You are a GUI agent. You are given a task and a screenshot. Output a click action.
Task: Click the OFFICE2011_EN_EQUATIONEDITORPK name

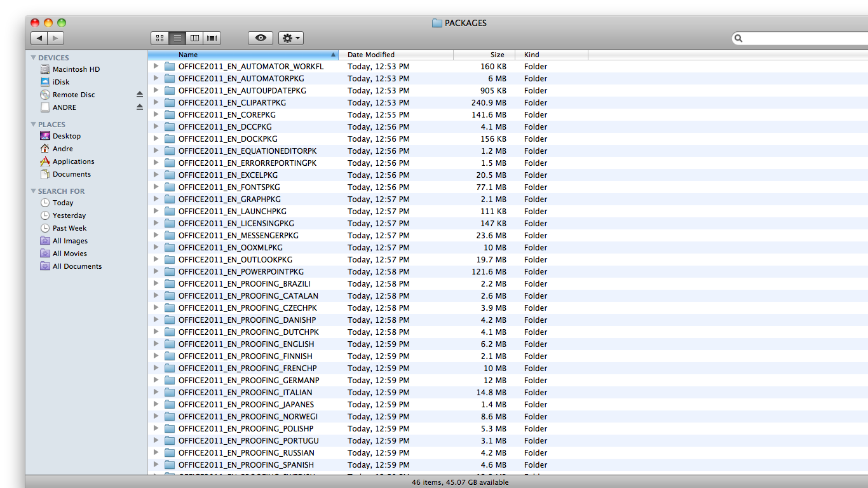[x=247, y=151]
